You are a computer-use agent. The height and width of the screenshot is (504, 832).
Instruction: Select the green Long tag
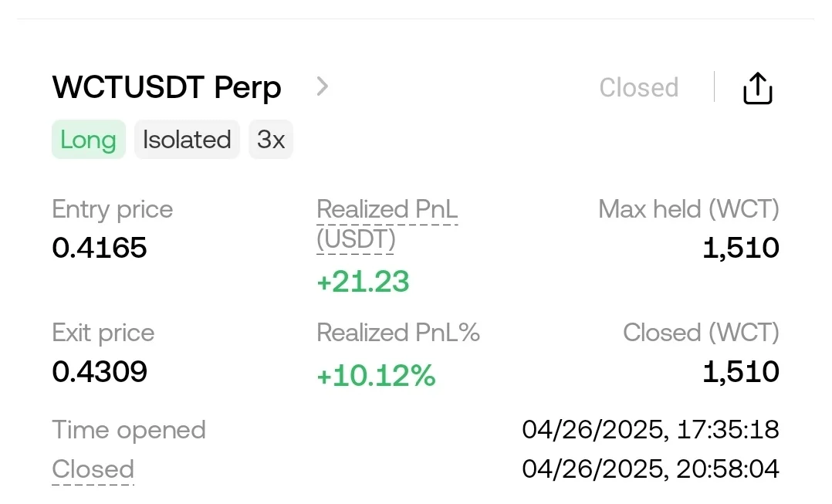pyautogui.click(x=88, y=140)
